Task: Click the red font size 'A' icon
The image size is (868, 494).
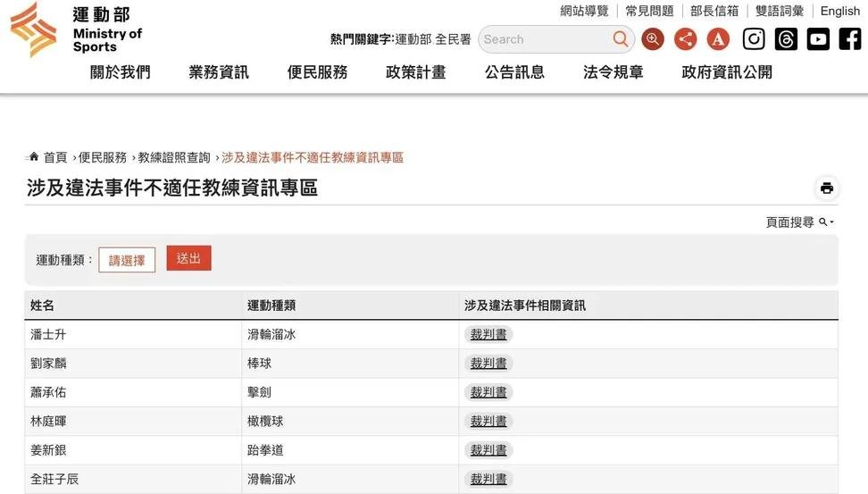Action: 718,38
